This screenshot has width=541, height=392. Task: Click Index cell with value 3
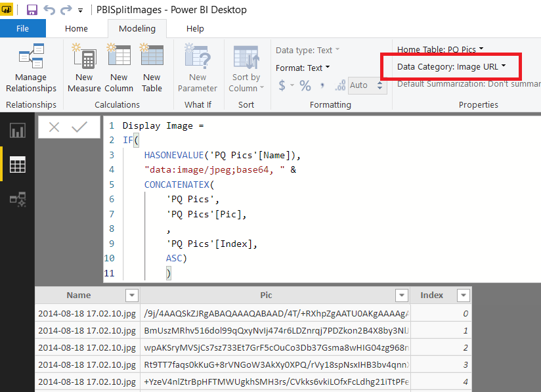[x=441, y=364]
